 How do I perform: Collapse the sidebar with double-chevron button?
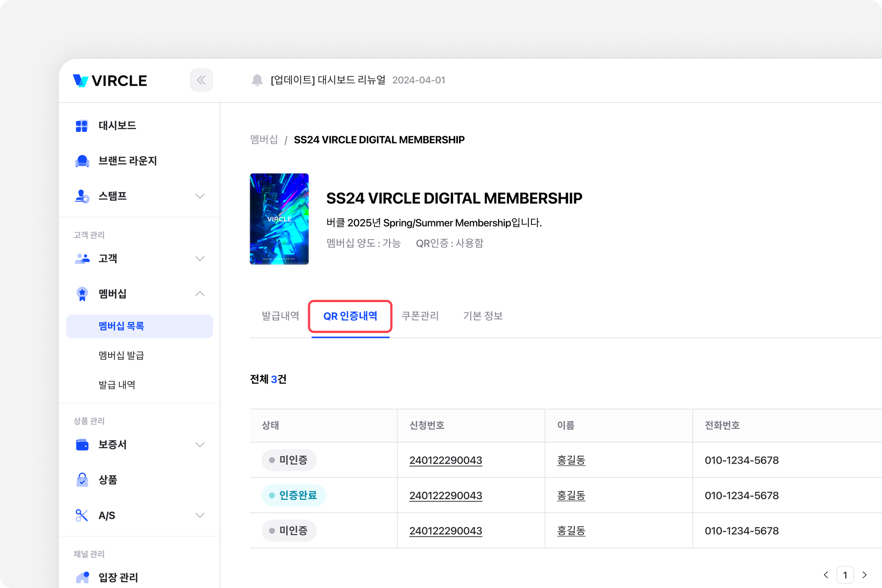coord(201,80)
